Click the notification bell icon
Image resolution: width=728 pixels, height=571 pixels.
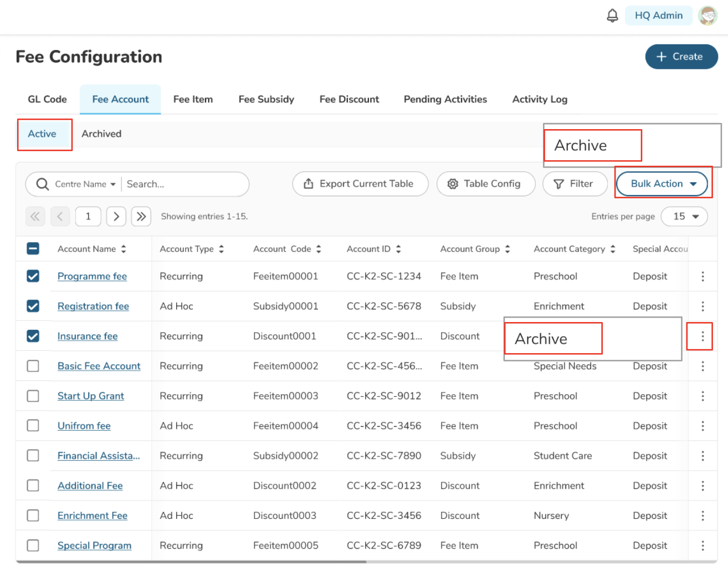pos(612,16)
